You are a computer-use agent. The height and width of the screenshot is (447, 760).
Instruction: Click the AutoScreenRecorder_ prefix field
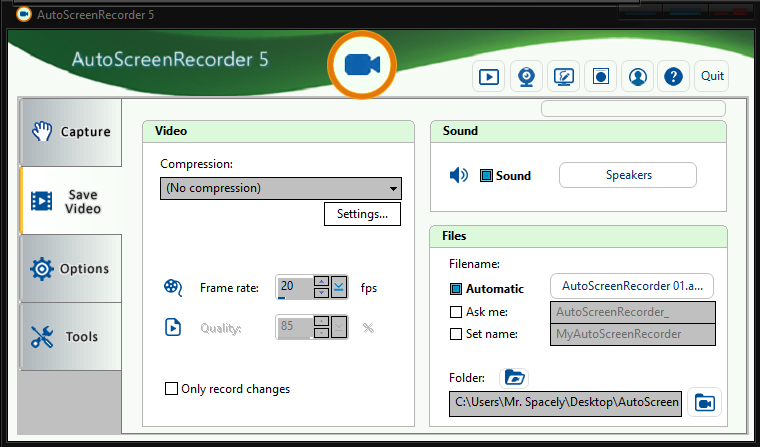pos(633,312)
